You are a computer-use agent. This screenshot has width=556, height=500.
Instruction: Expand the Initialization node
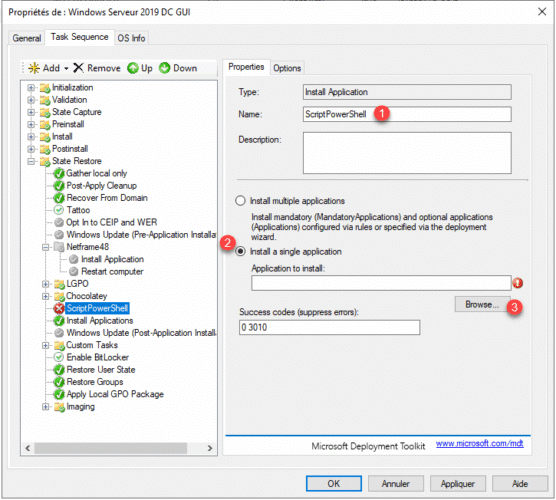tap(31, 88)
